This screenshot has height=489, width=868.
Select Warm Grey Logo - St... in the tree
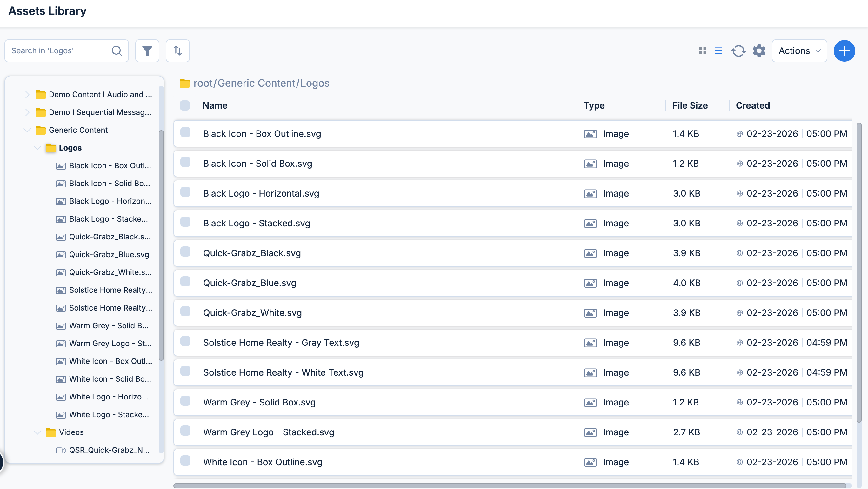pyautogui.click(x=110, y=344)
